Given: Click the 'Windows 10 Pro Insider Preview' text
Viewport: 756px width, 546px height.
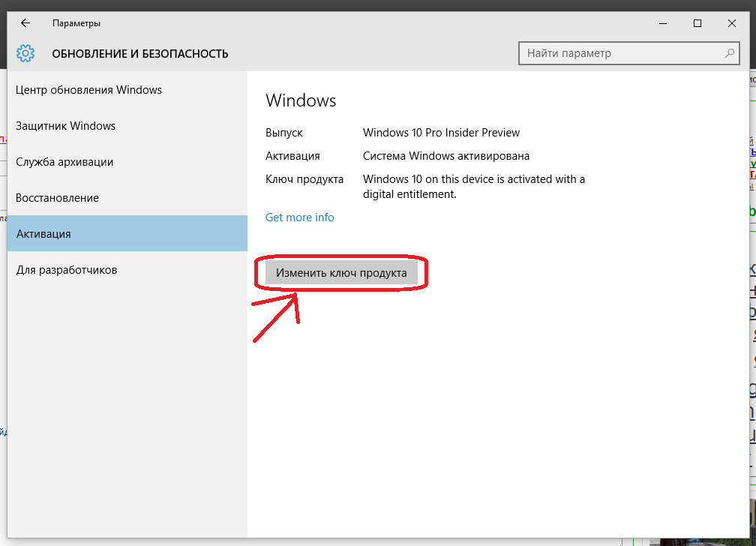Looking at the screenshot, I should tap(441, 133).
